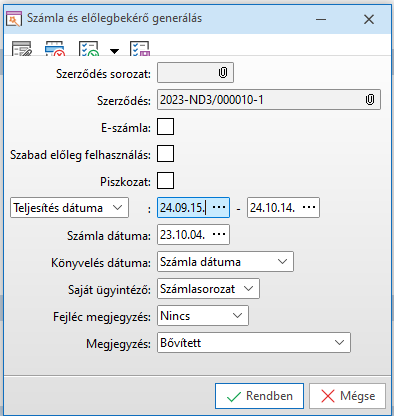This screenshot has height=416, width=394.
Task: Click the checklist icon with green clock
Action: point(89,49)
